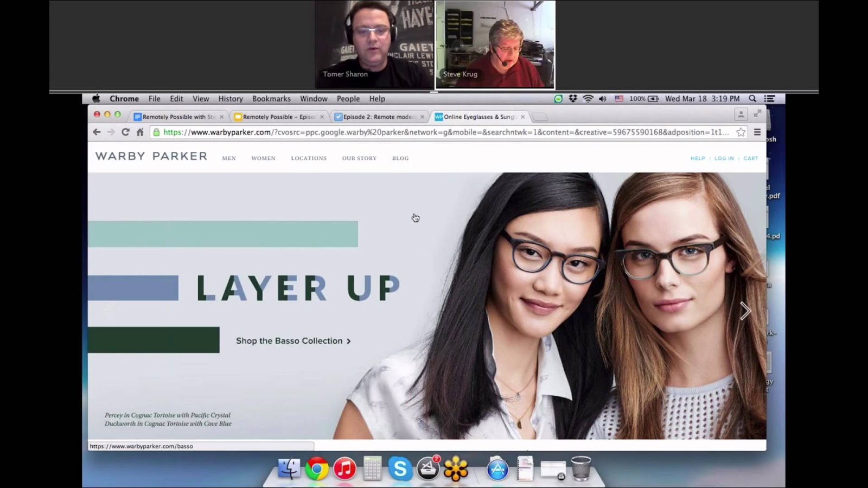Go back with the browser back arrow

pyautogui.click(x=97, y=132)
